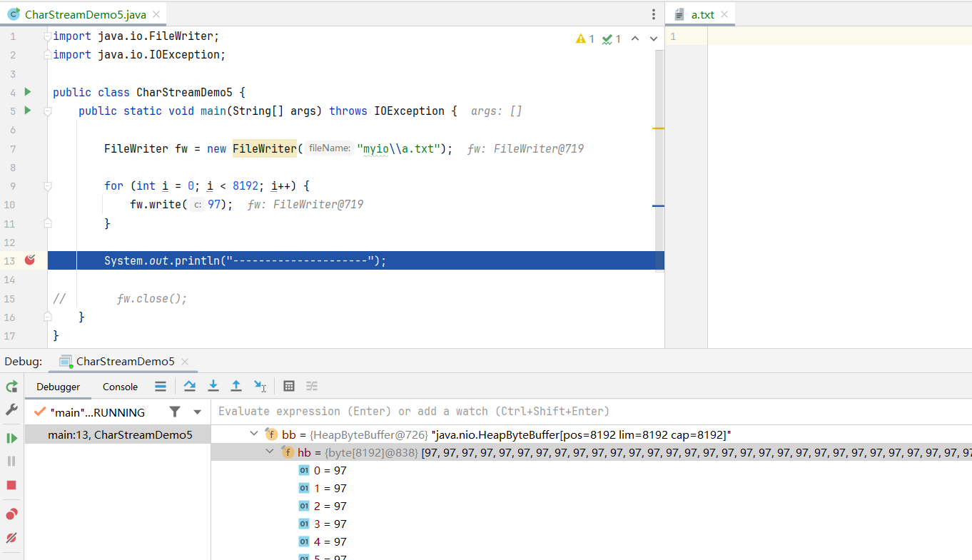This screenshot has height=560, width=972.
Task: Click the "myio\\a.txt" string literal
Action: point(398,148)
